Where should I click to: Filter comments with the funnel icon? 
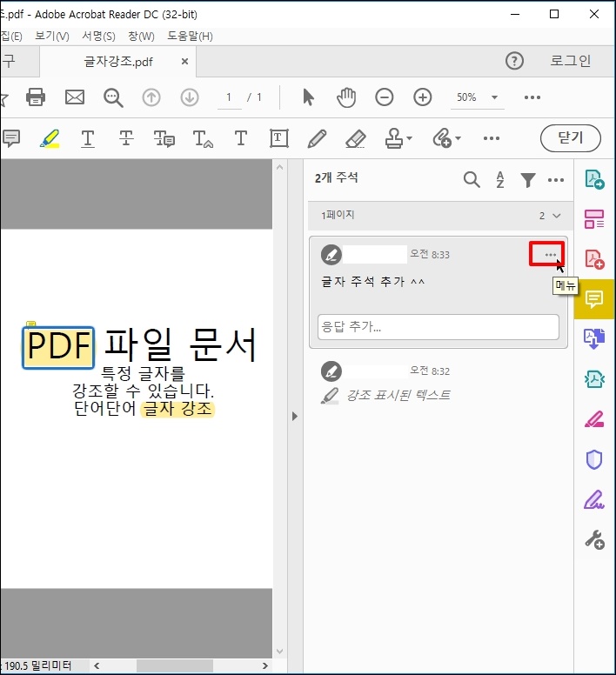[528, 180]
